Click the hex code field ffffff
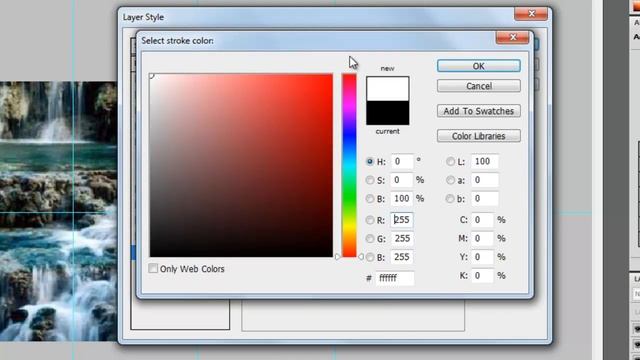Image resolution: width=640 pixels, height=360 pixels. click(395, 278)
